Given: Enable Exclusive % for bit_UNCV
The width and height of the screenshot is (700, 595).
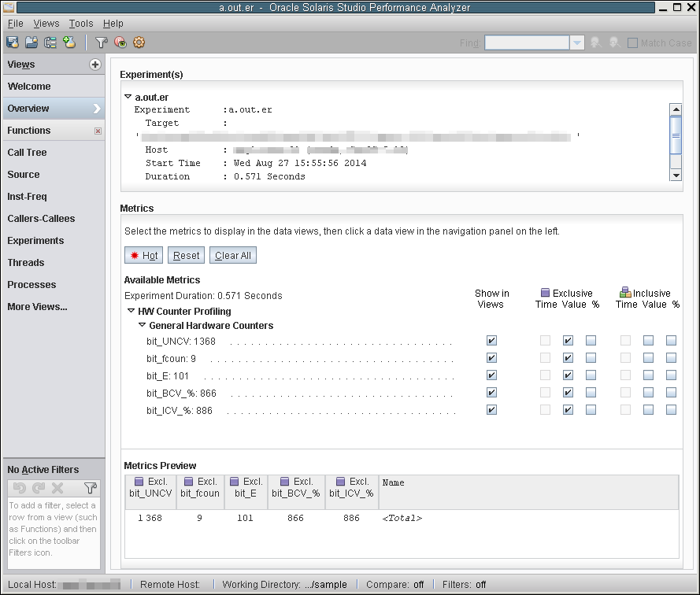Looking at the screenshot, I should click(x=591, y=341).
